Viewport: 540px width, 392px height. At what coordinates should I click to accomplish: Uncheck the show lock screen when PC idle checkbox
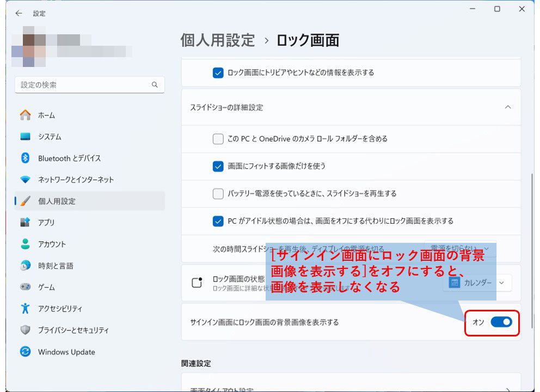218,221
